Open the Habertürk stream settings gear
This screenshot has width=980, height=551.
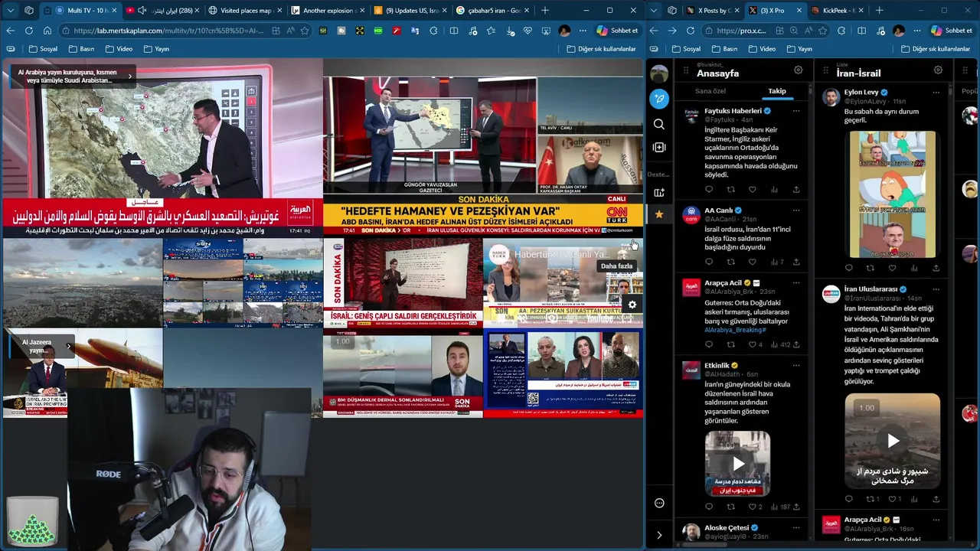(632, 305)
